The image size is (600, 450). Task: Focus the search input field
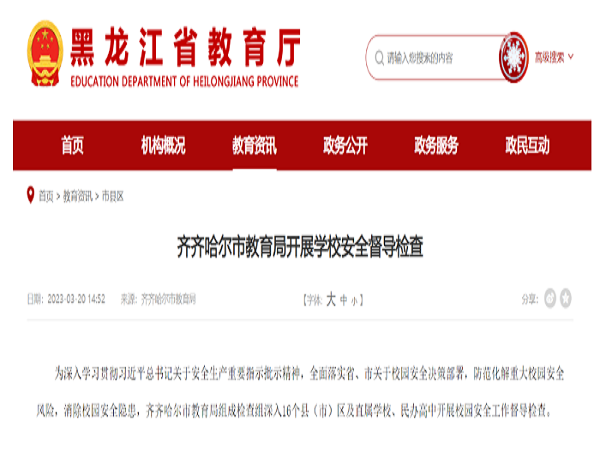(x=438, y=58)
